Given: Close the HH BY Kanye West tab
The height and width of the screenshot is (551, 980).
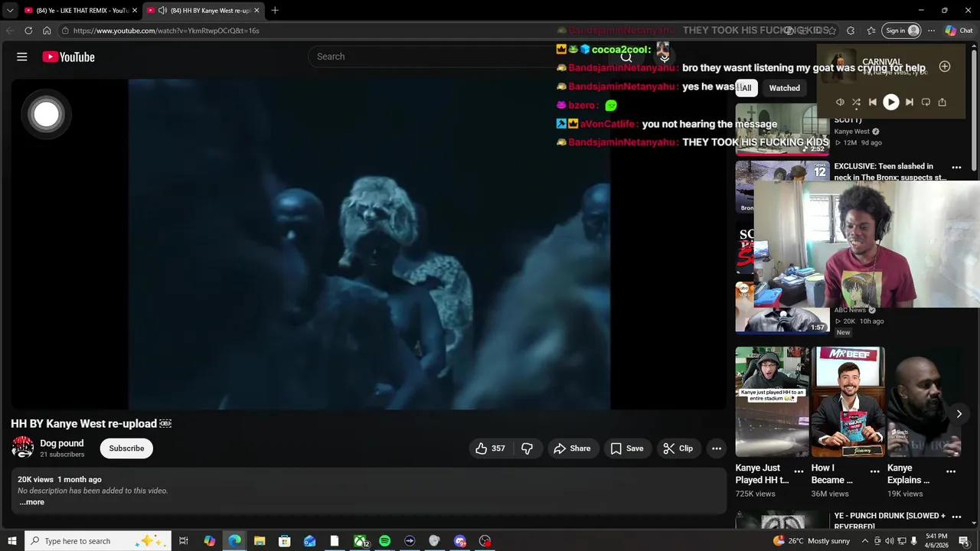Looking at the screenshot, I should click(256, 11).
